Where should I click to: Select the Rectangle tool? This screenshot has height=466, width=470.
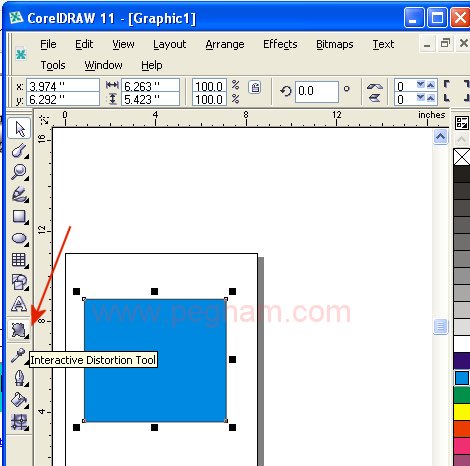[x=19, y=216]
